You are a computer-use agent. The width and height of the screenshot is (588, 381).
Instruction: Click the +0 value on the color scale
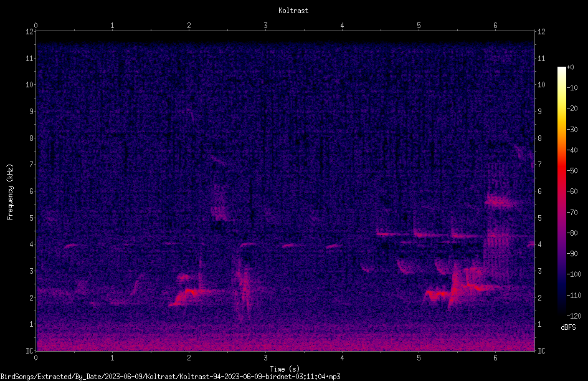coord(571,67)
